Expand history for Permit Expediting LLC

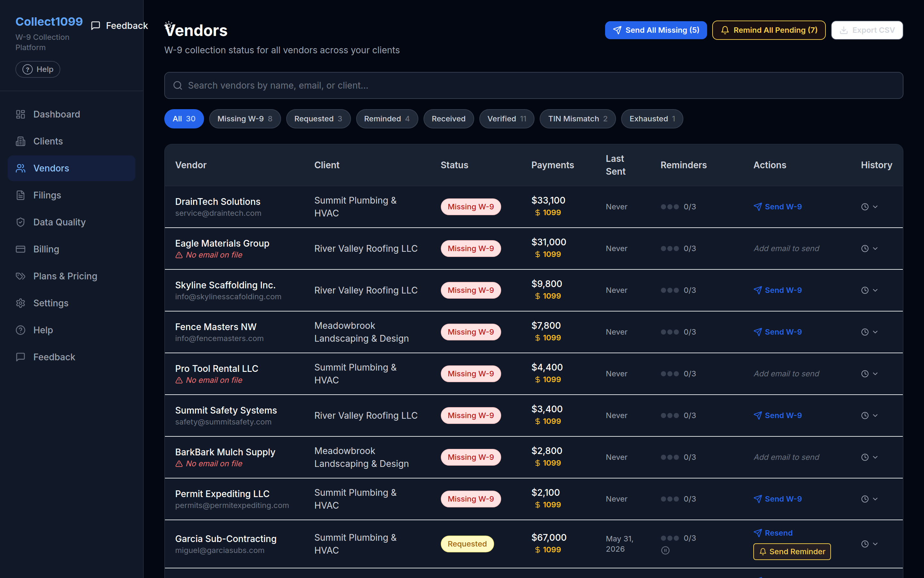coord(869,499)
